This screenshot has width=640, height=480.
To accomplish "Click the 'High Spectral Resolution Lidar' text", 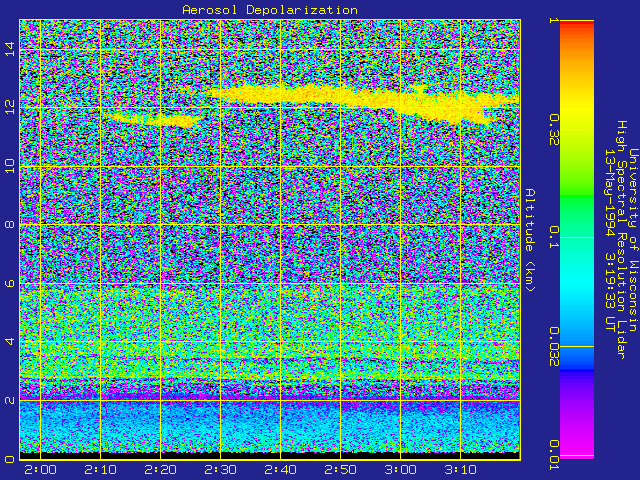I will click(x=621, y=240).
